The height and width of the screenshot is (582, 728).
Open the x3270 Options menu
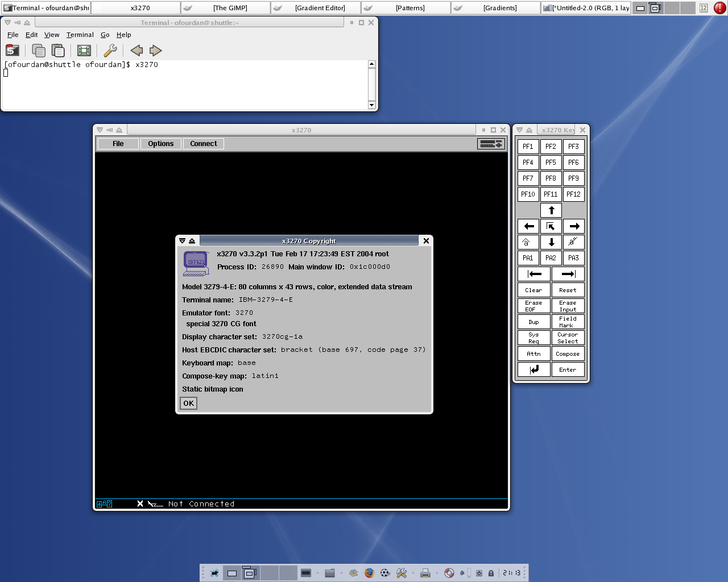click(160, 144)
